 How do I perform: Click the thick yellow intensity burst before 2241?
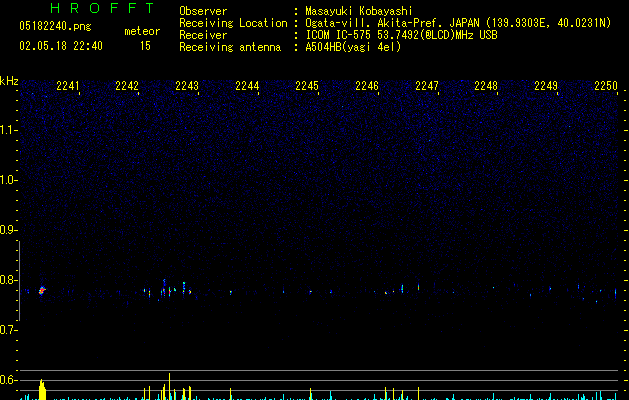tap(42, 390)
